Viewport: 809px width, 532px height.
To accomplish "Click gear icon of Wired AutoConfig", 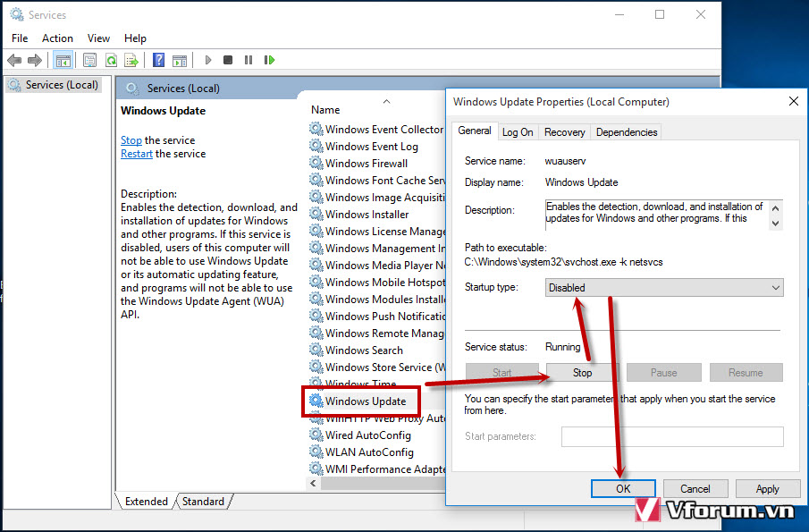I will point(316,435).
